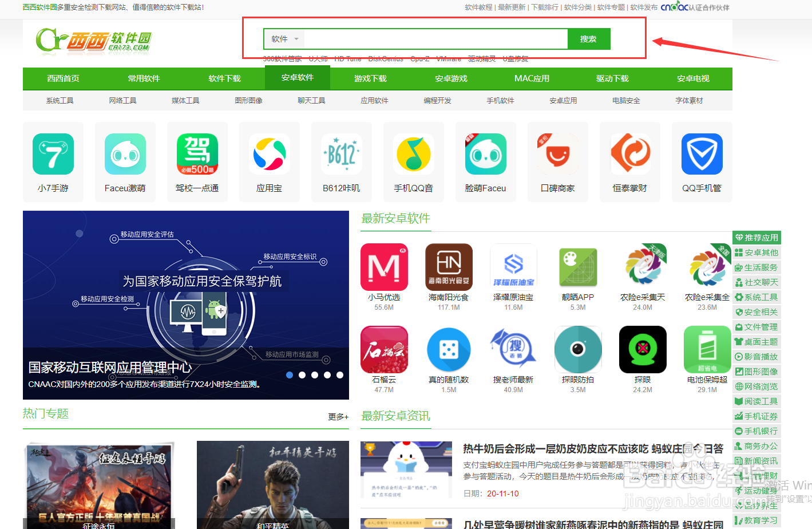Open the 搜老师最新 app icon
The image size is (812, 529).
(x=513, y=350)
